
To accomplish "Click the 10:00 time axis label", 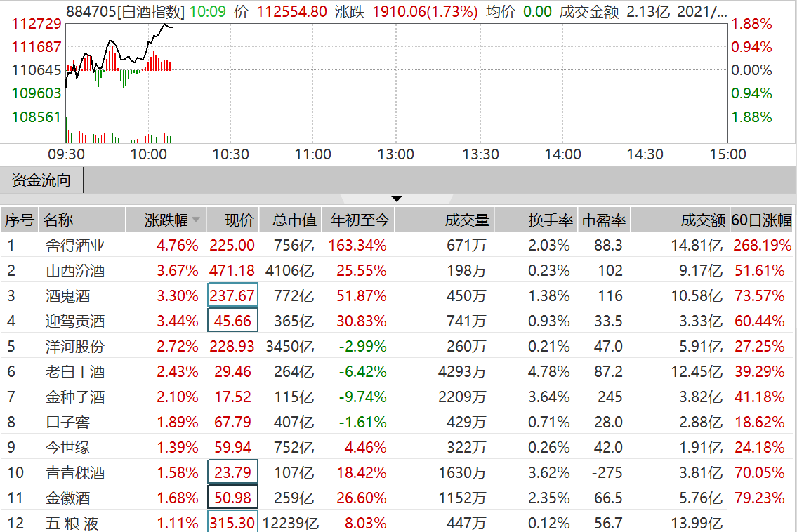I will click(x=148, y=154).
